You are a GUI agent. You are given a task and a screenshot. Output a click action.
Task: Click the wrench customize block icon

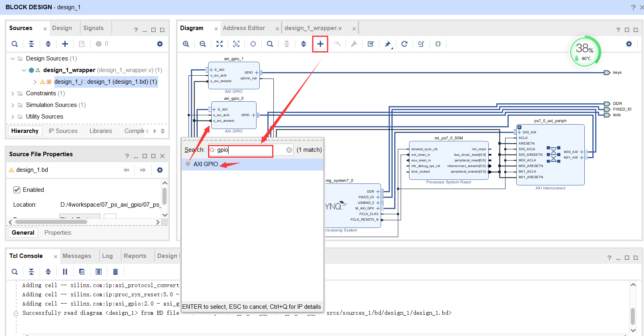[x=354, y=44]
